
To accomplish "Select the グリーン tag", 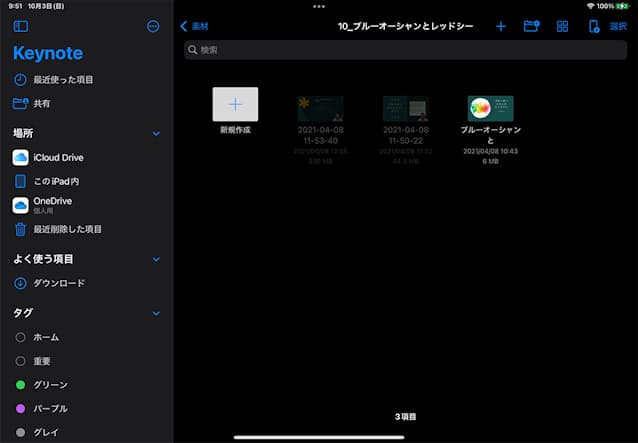I will (48, 384).
